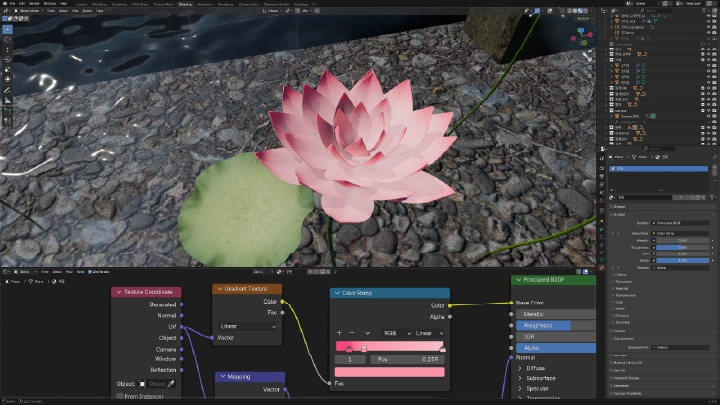
Task: Click the Roughness slider in Principled BSDF node
Action: coord(556,326)
